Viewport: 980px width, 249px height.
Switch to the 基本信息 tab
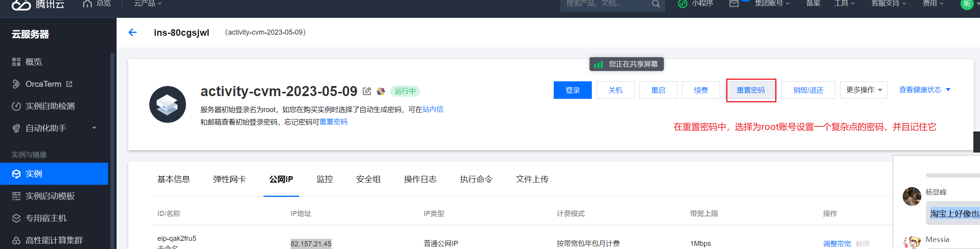[173, 179]
